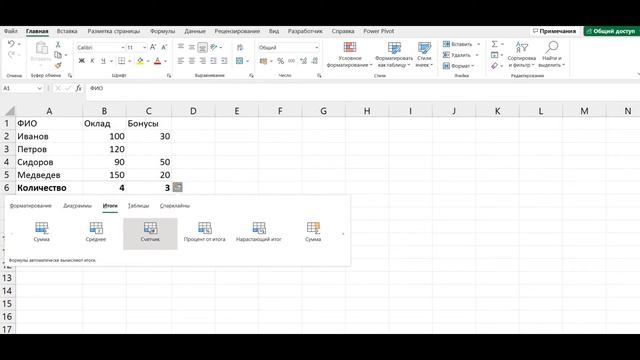The height and width of the screenshot is (360, 640).
Task: Open the Таблицы tab in Quick Analysis
Action: click(138, 206)
